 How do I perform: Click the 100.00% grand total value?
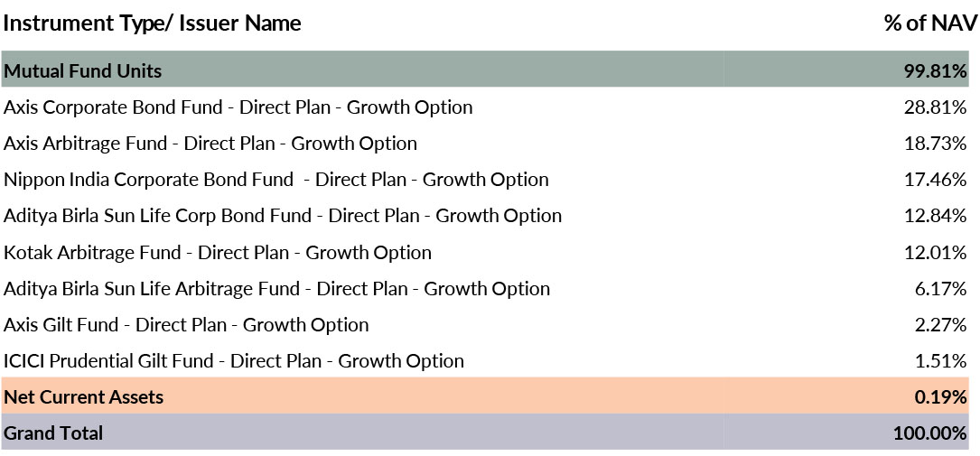(x=930, y=433)
